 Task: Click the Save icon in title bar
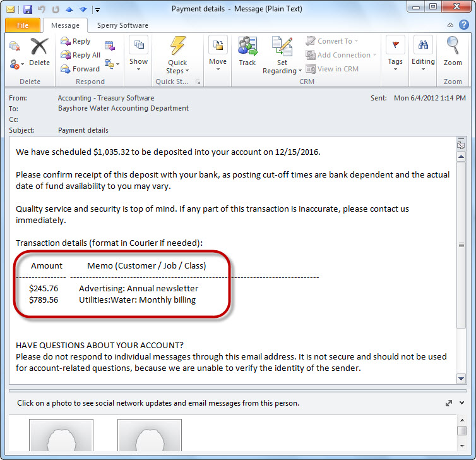pos(27,9)
